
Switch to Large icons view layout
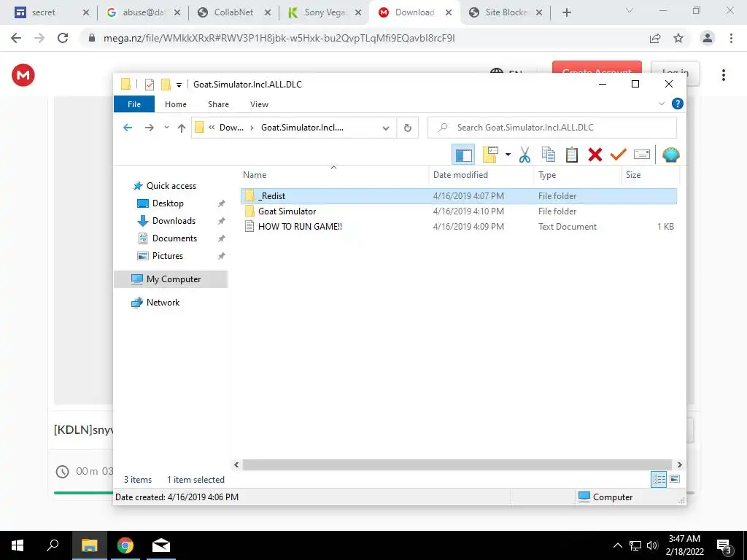[675, 480]
